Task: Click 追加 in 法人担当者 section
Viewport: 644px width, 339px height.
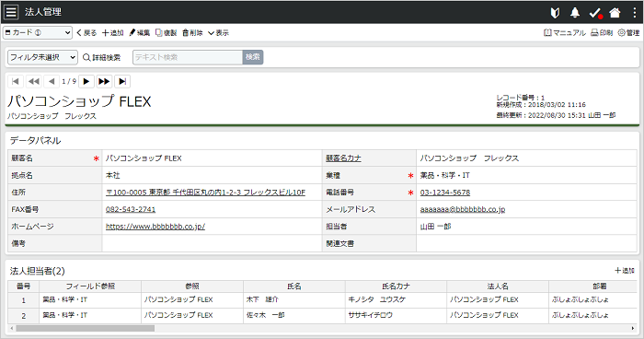Action: (625, 270)
